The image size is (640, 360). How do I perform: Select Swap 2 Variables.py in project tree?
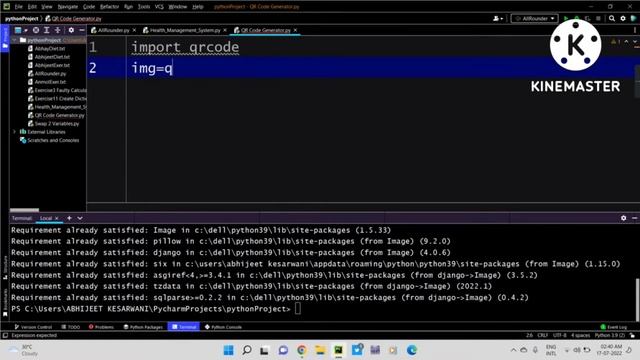53,124
